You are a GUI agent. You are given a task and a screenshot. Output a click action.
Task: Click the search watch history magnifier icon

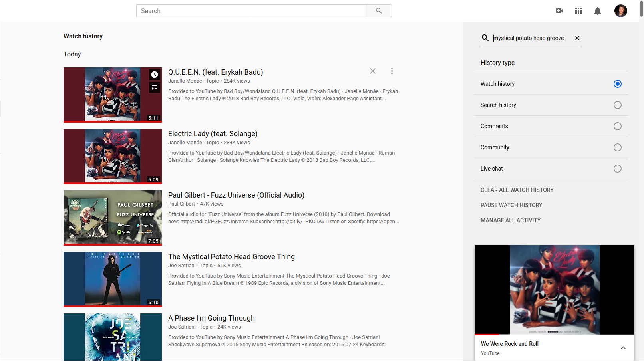(485, 38)
